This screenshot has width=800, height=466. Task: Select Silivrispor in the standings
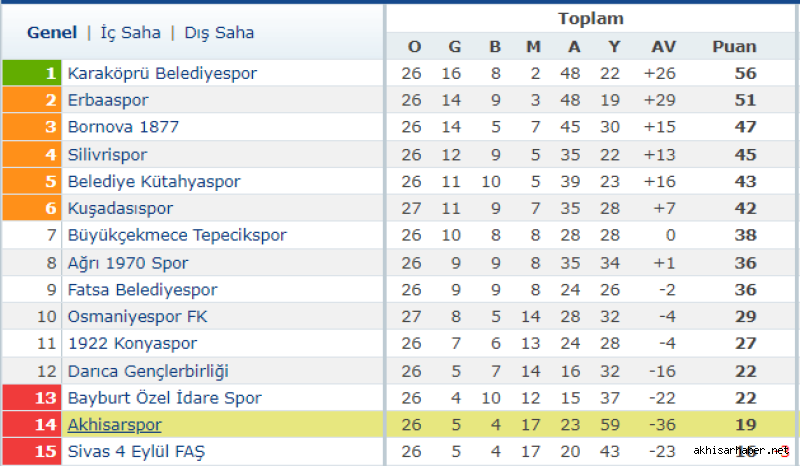tap(107, 155)
